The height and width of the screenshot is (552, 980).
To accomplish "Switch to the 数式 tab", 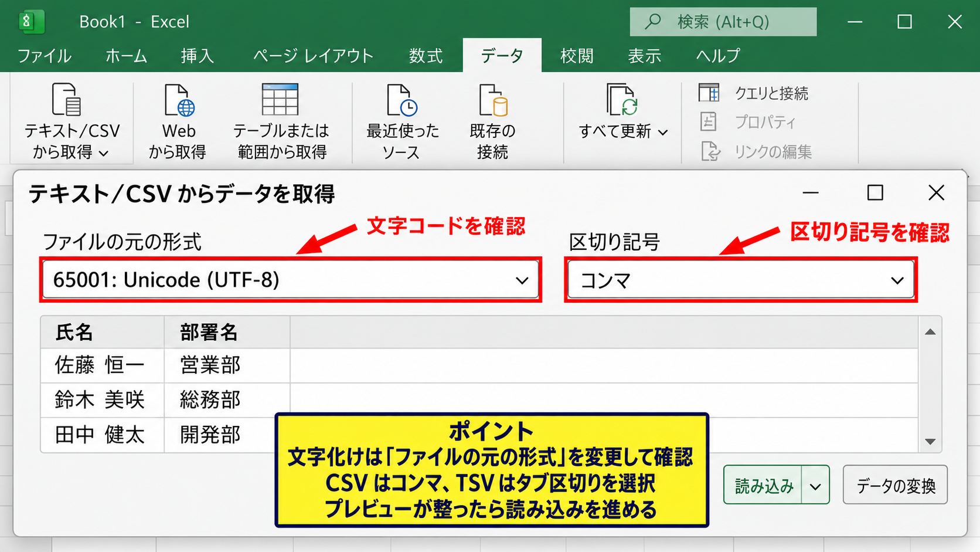I will point(426,56).
